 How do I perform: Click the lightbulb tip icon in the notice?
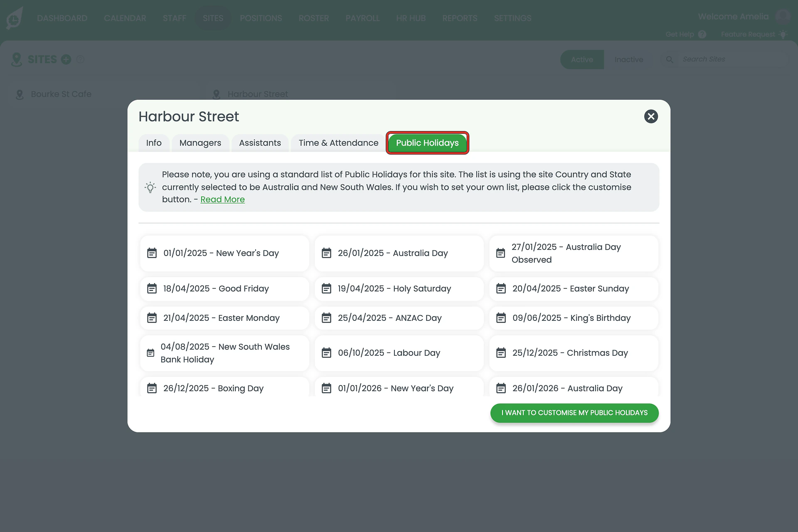coord(150,187)
